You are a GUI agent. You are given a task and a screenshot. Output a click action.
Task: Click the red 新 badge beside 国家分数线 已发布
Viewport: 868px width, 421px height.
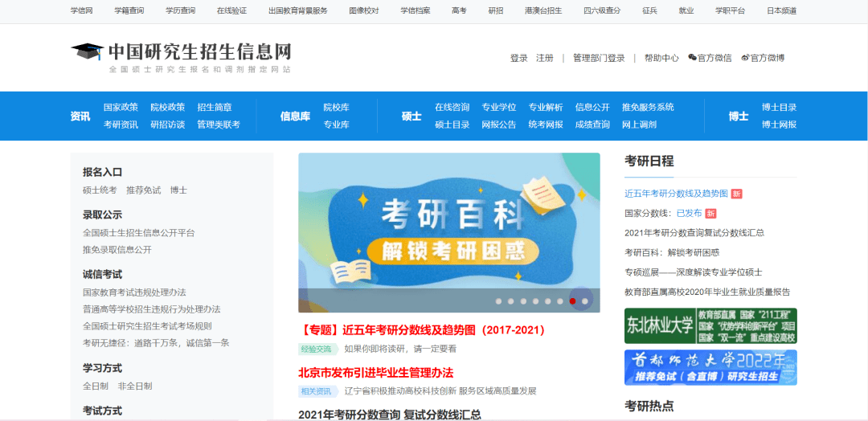[x=710, y=213]
